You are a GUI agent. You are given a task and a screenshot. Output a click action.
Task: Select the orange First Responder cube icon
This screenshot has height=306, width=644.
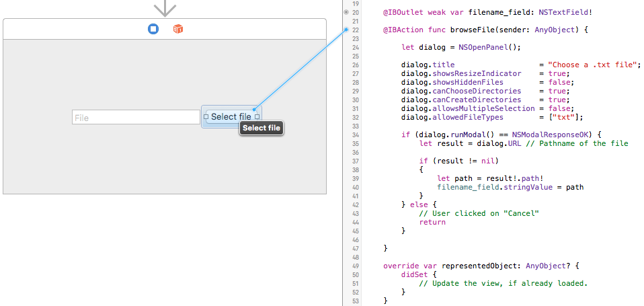coord(178,29)
